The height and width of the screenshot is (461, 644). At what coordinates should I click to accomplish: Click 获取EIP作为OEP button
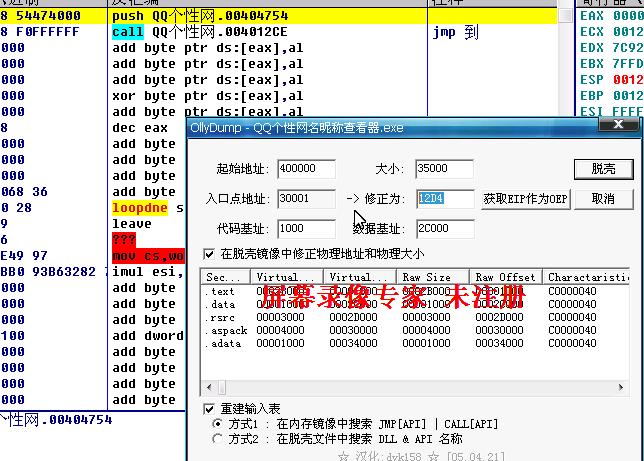pyautogui.click(x=525, y=199)
